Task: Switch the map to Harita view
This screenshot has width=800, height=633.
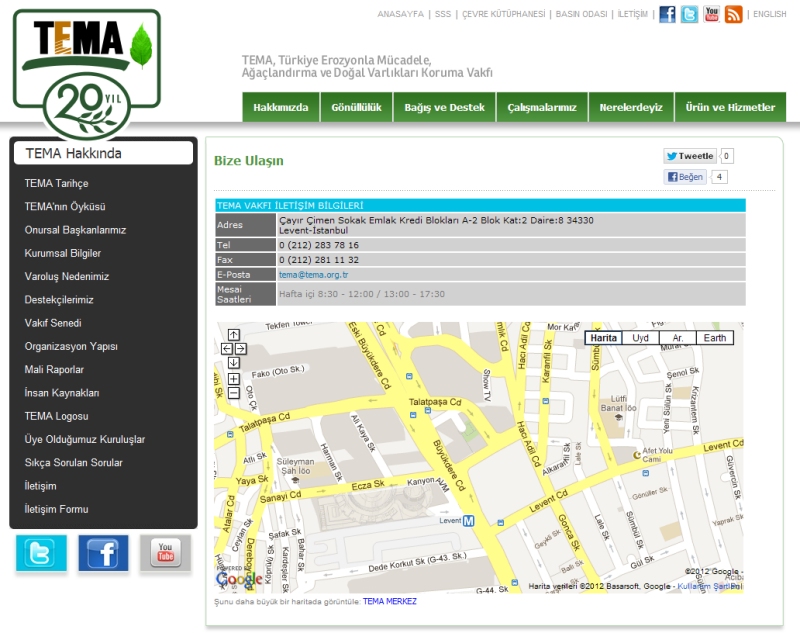Action: click(604, 338)
